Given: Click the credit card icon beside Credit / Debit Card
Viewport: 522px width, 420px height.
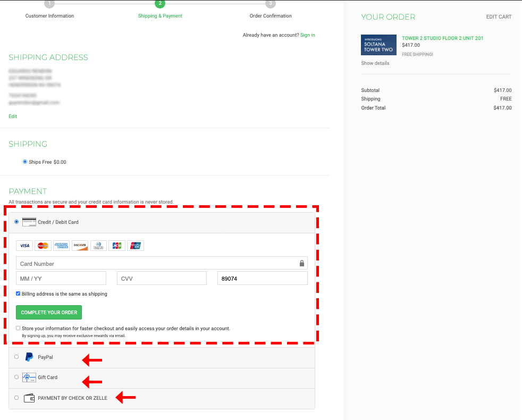Looking at the screenshot, I should pyautogui.click(x=29, y=222).
